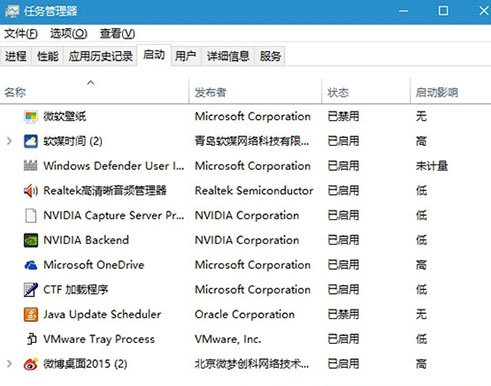The height and width of the screenshot is (386, 491).
Task: Click the CTF 加载程序 pen icon
Action: coord(31,290)
